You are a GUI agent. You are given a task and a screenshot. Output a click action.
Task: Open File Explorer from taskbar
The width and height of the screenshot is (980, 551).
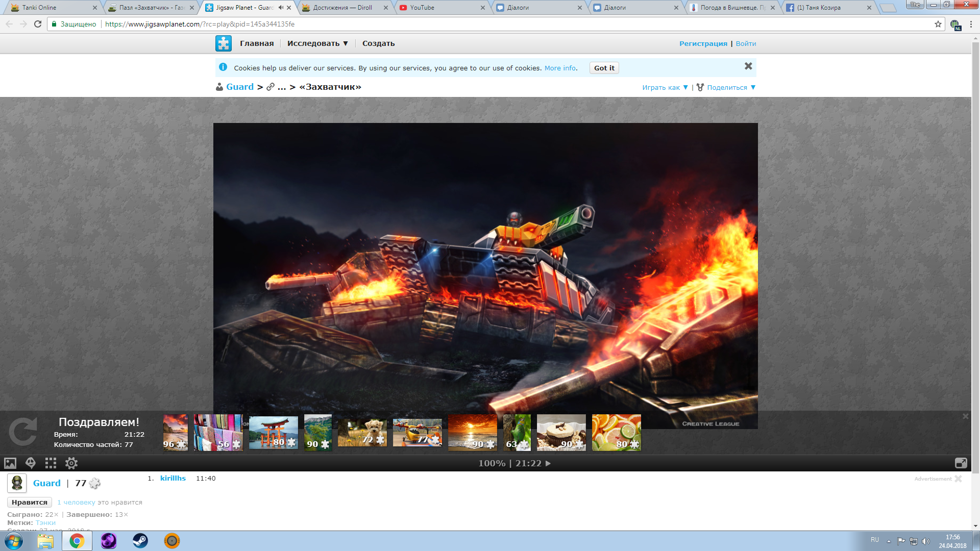(x=45, y=541)
